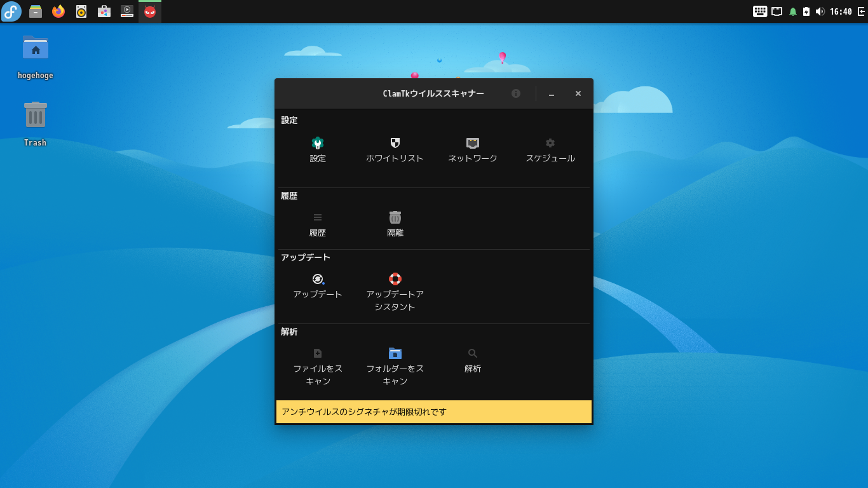Open the wired network tray icon
The image size is (868, 488).
point(776,11)
